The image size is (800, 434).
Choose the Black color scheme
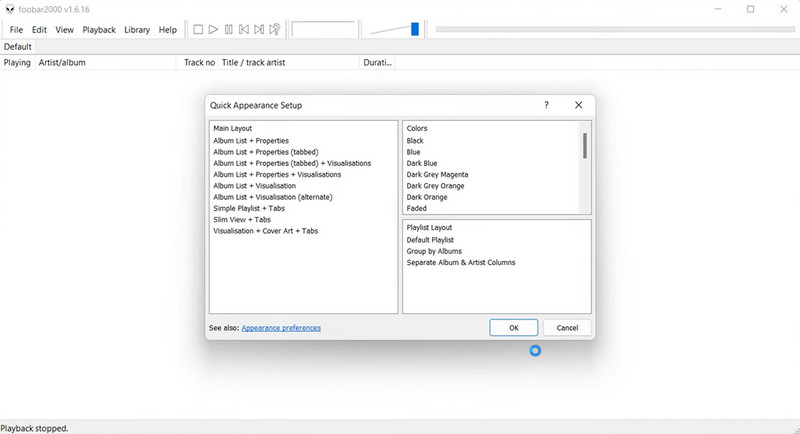[x=415, y=141]
